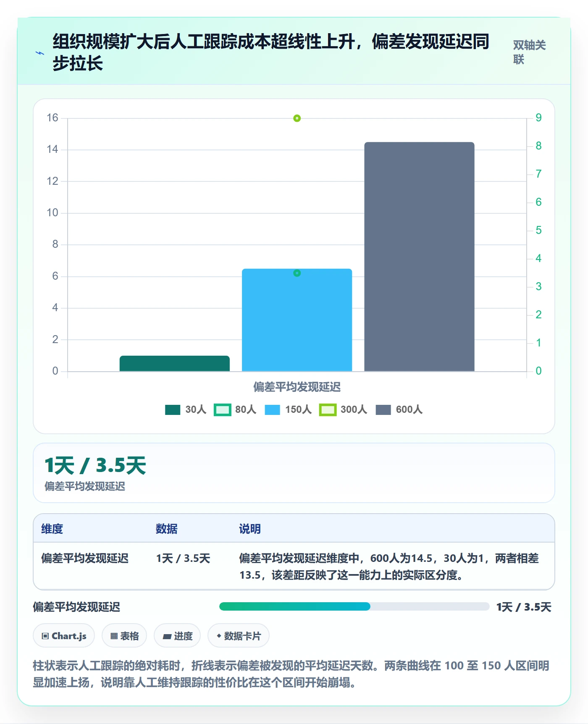Click the 1天 / 3.5天 cell in the table
The image size is (588, 724).
coord(183,558)
